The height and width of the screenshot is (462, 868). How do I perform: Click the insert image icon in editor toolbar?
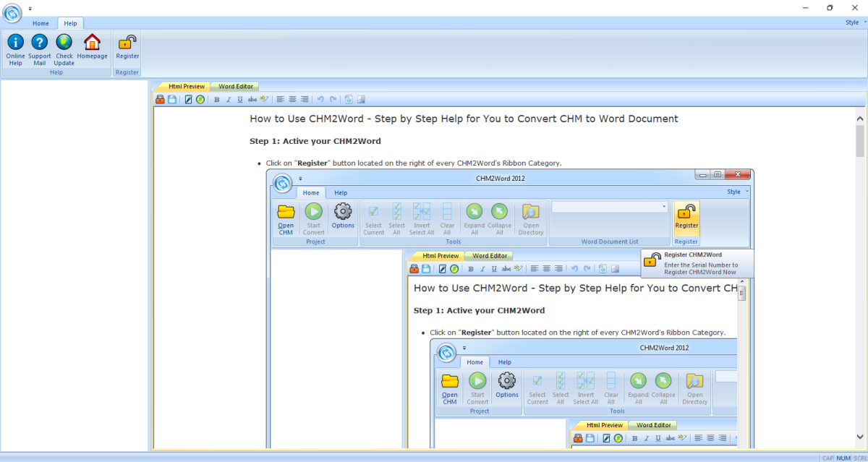[x=361, y=100]
